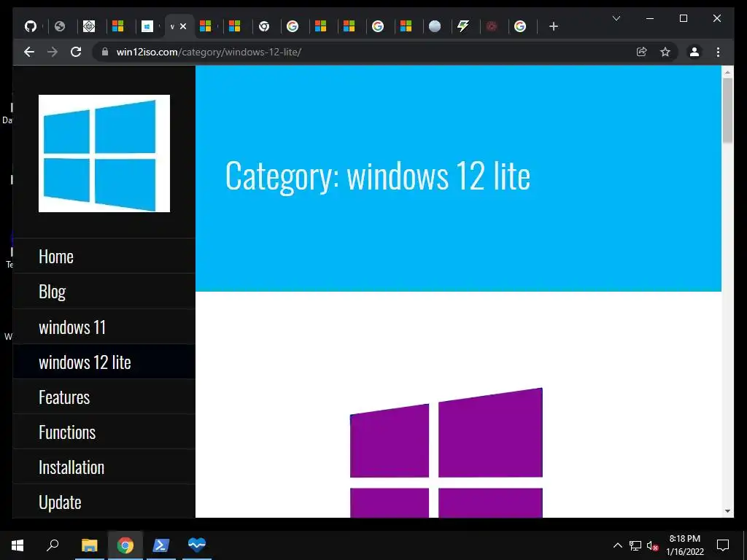Go forward in browser history
This screenshot has width=747, height=560.
[x=53, y=52]
